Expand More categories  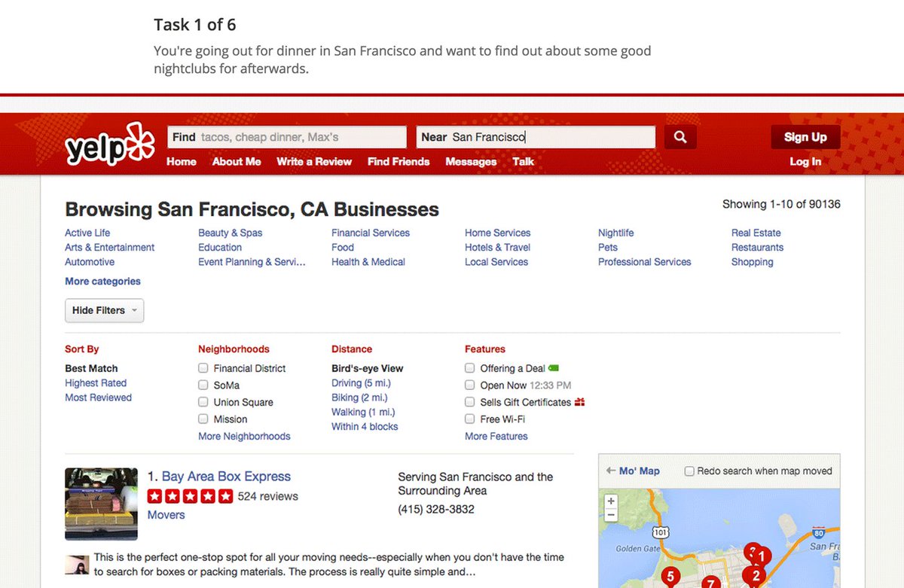pyautogui.click(x=102, y=281)
